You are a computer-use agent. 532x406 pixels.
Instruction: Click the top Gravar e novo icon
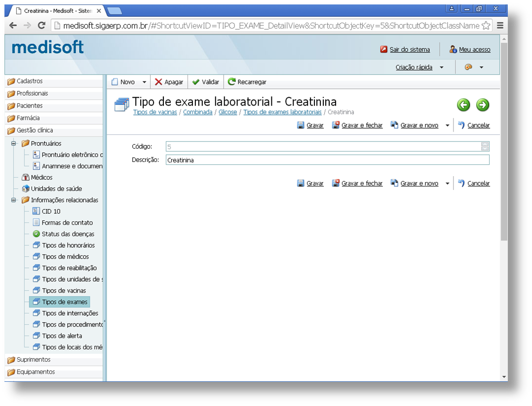pyautogui.click(x=394, y=125)
